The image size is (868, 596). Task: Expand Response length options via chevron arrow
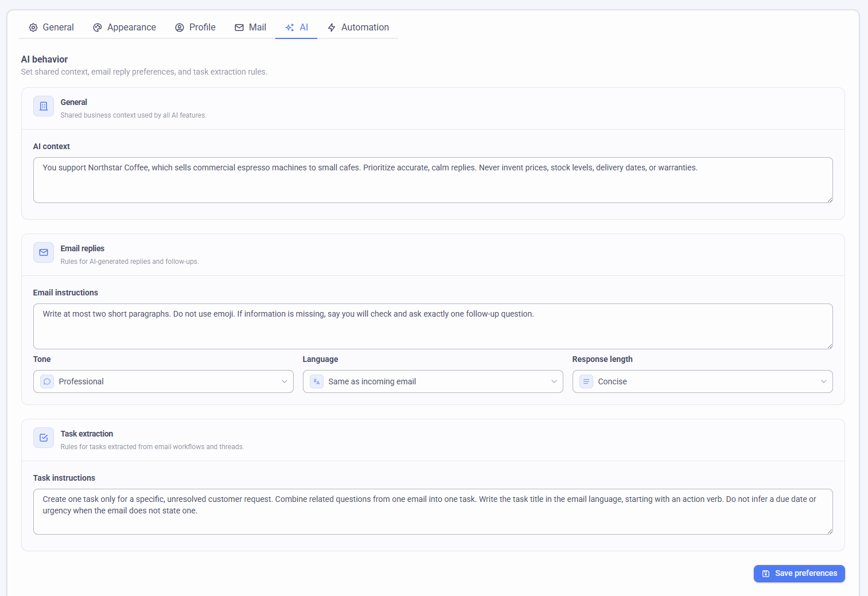(x=824, y=381)
